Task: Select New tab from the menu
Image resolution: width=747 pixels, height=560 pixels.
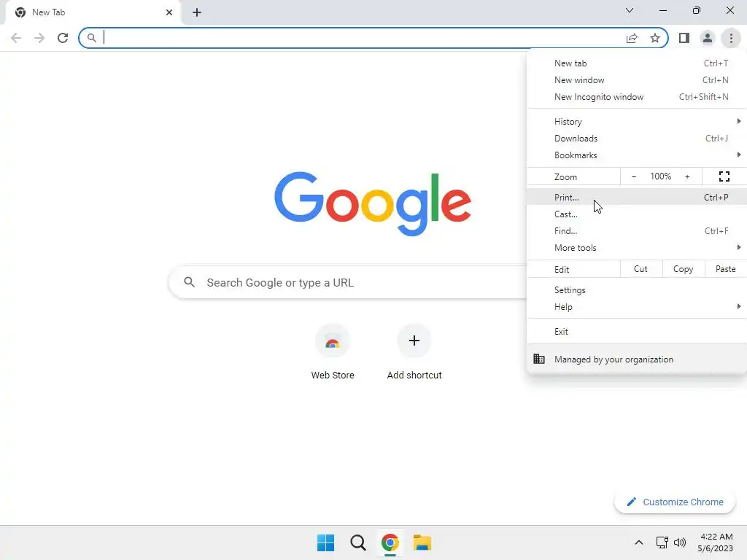Action: point(636,63)
